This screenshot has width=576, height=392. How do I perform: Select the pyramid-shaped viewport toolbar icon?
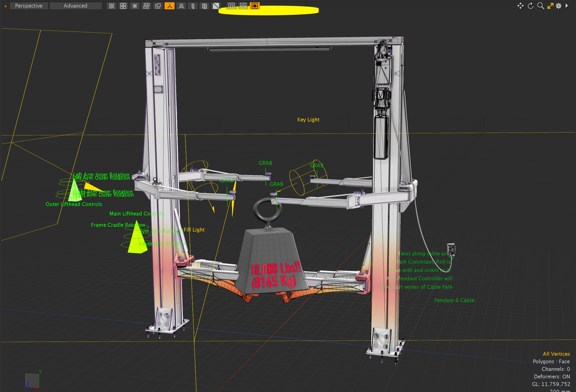pos(181,6)
